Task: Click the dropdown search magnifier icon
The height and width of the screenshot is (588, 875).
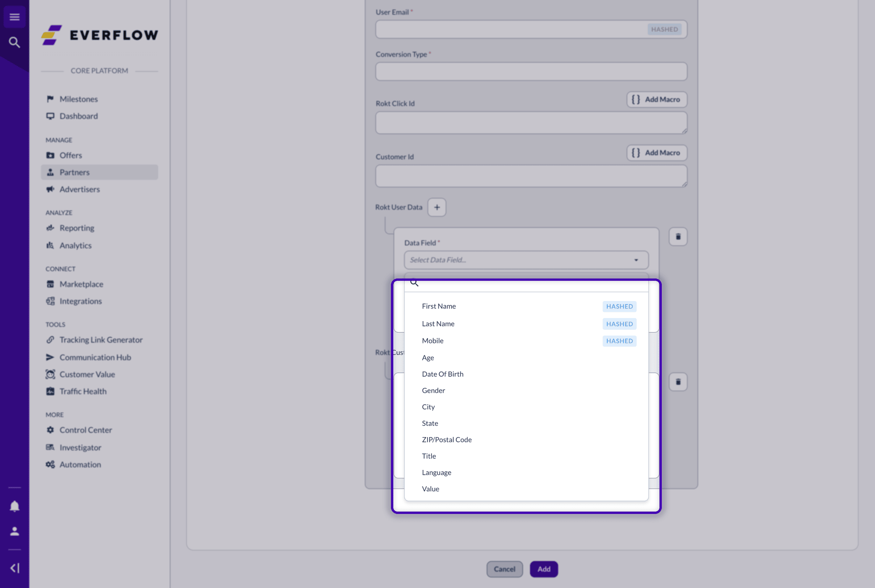Action: (414, 283)
